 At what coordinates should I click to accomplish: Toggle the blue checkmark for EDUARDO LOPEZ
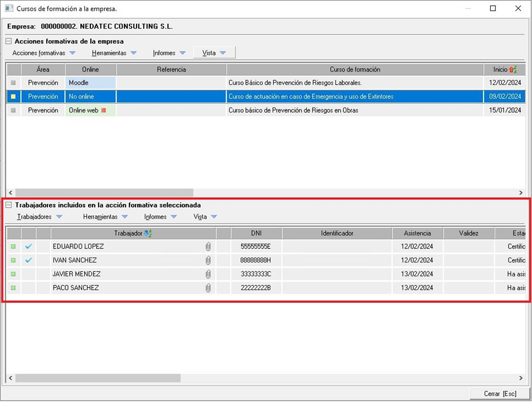pyautogui.click(x=28, y=246)
